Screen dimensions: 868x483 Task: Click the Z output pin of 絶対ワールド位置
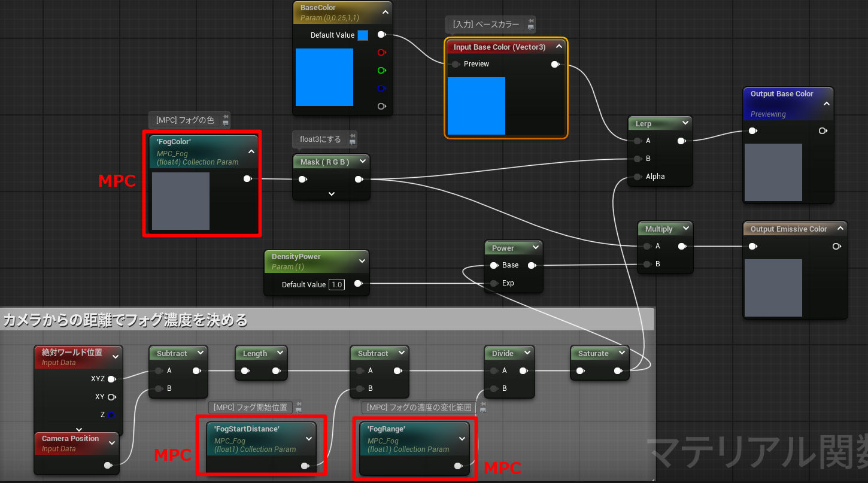tap(111, 415)
